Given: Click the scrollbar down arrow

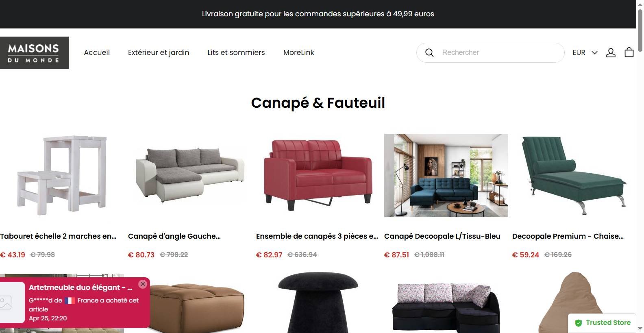Looking at the screenshot, I should pyautogui.click(x=640, y=329).
